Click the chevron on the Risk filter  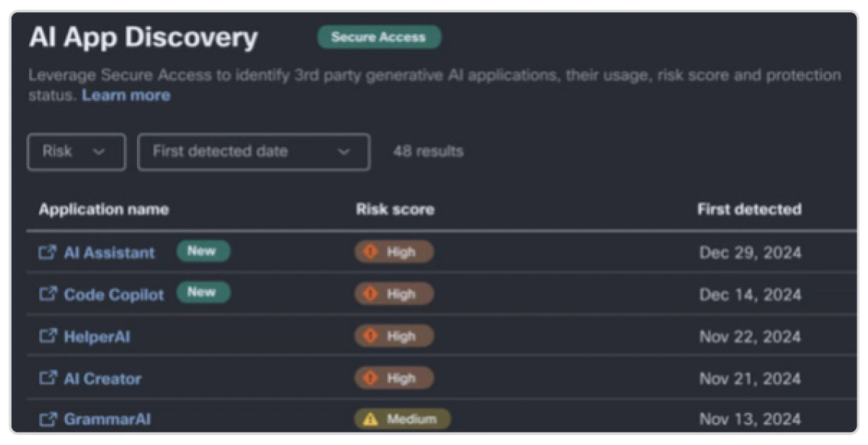pyautogui.click(x=99, y=152)
